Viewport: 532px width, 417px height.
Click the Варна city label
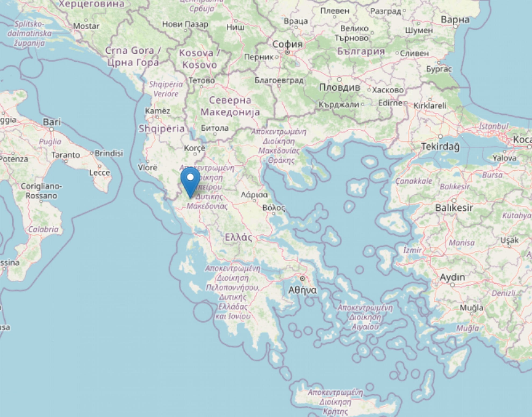455,19
